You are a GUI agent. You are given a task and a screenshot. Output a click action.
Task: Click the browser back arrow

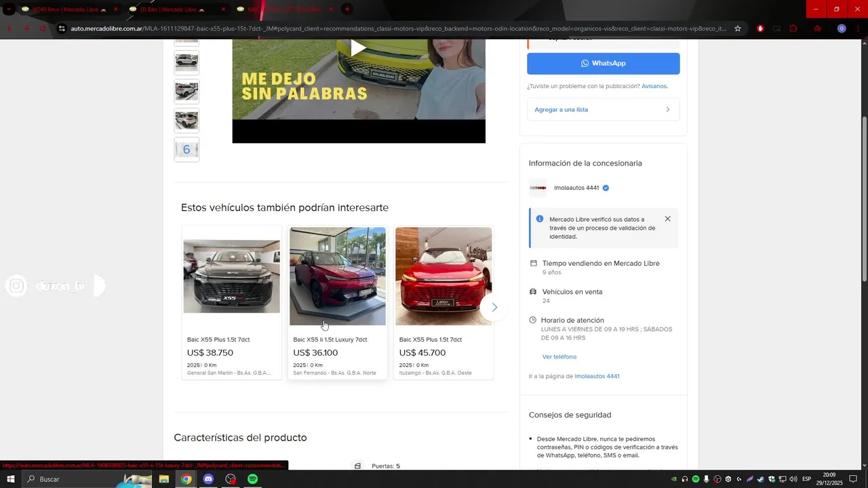coord(9,28)
